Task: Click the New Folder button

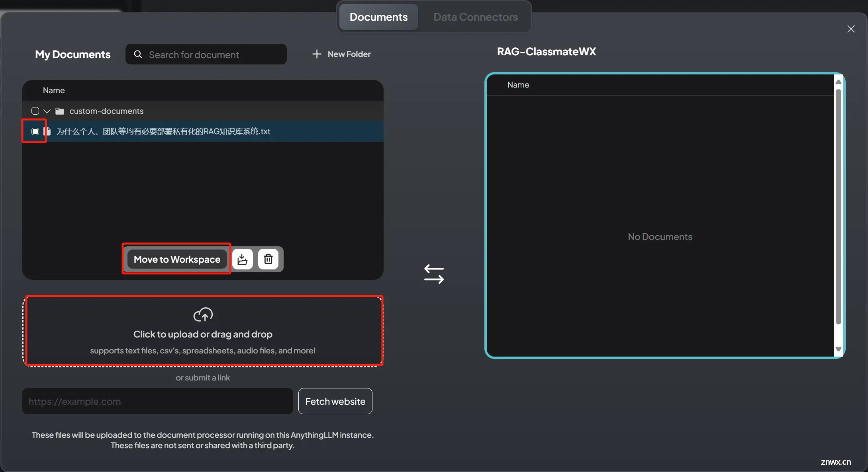Action: 341,54
